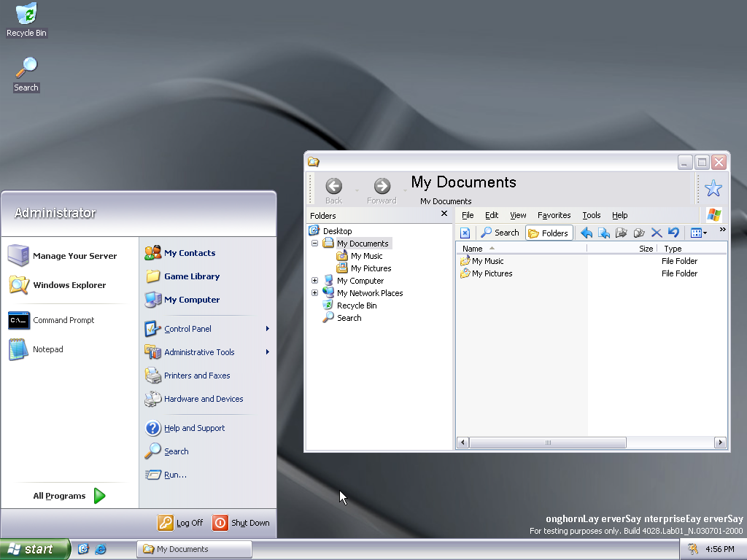Open the Tools menu

pyautogui.click(x=591, y=215)
